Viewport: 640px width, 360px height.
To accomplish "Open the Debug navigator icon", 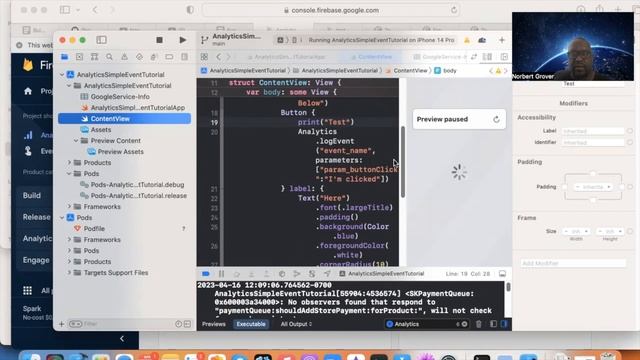I will (154, 57).
